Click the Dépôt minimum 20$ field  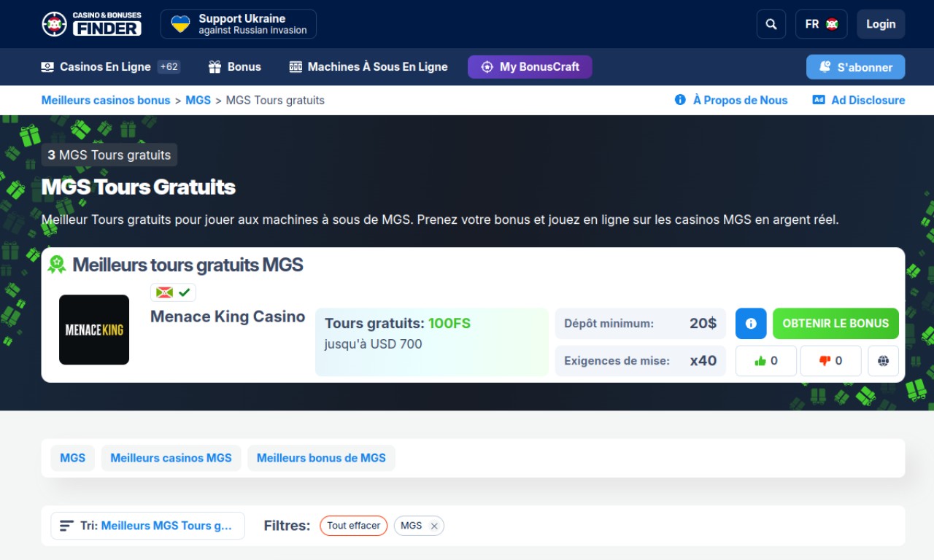click(641, 323)
